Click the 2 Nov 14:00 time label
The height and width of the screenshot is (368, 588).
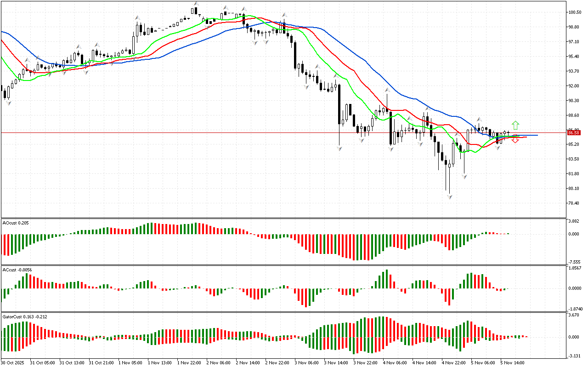click(247, 362)
